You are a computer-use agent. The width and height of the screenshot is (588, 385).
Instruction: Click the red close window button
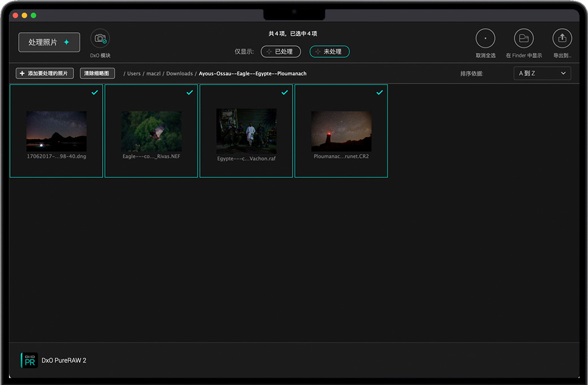(x=15, y=15)
